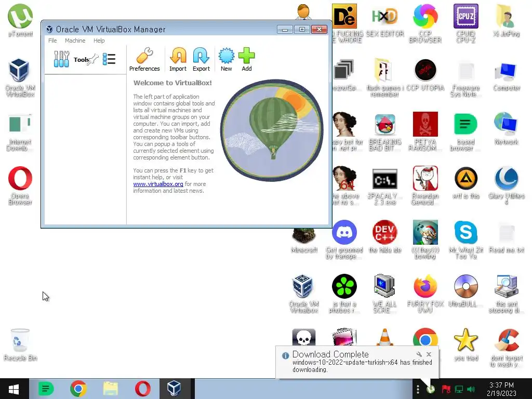Viewport: 532px width, 399px height.
Task: Select the Angry Birds desktop icon
Action: 385,131
